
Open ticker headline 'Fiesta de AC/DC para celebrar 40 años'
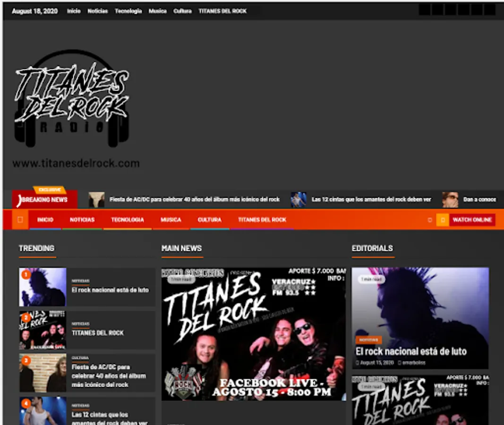(195, 199)
